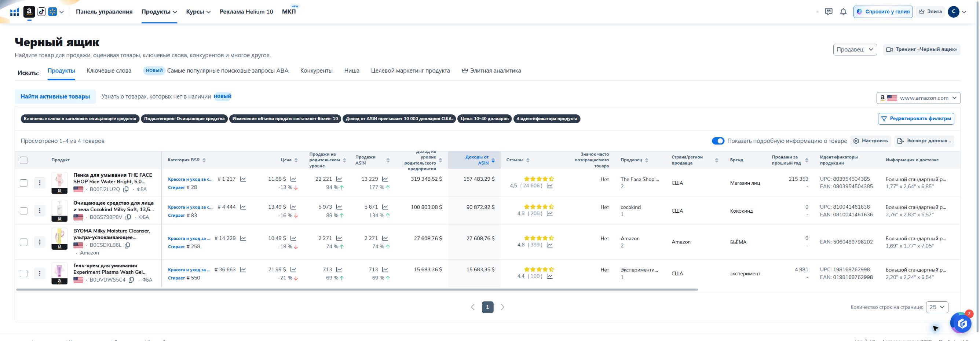Screen dimensions: 980x341
Task: Select Experiment Plasma Wash Gel row checkbox
Action: [x=23, y=273]
